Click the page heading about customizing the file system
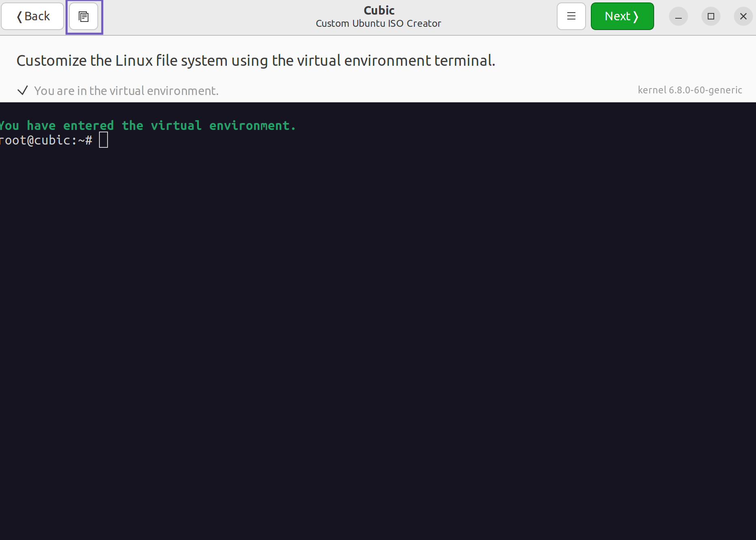Image resolution: width=756 pixels, height=540 pixels. (256, 60)
